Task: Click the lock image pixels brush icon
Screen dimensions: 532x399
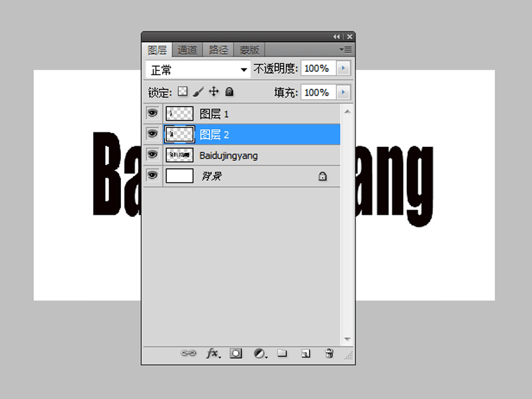Action: [198, 92]
